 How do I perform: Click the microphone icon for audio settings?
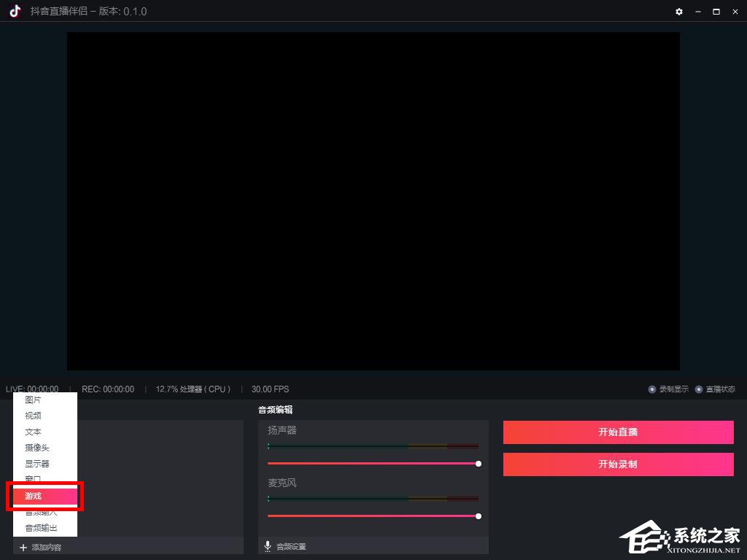(268, 546)
